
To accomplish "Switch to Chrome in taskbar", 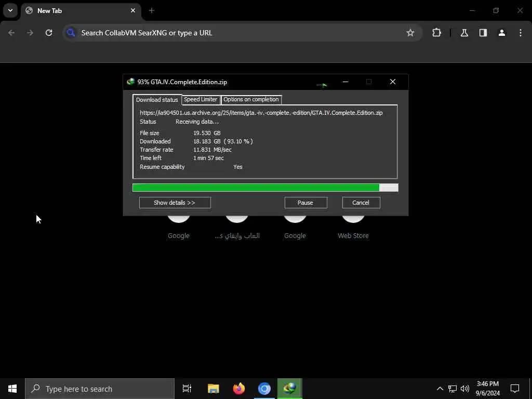I will (x=264, y=389).
